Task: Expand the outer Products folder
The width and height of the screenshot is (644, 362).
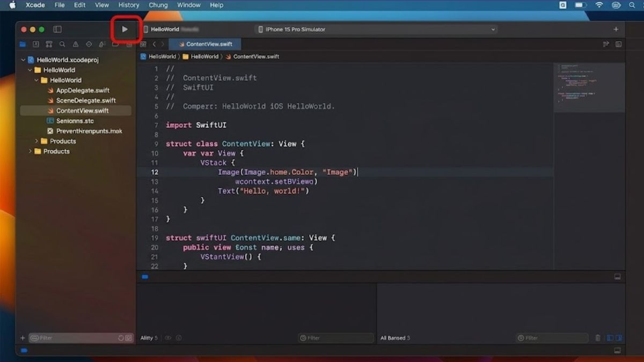Action: point(30,151)
